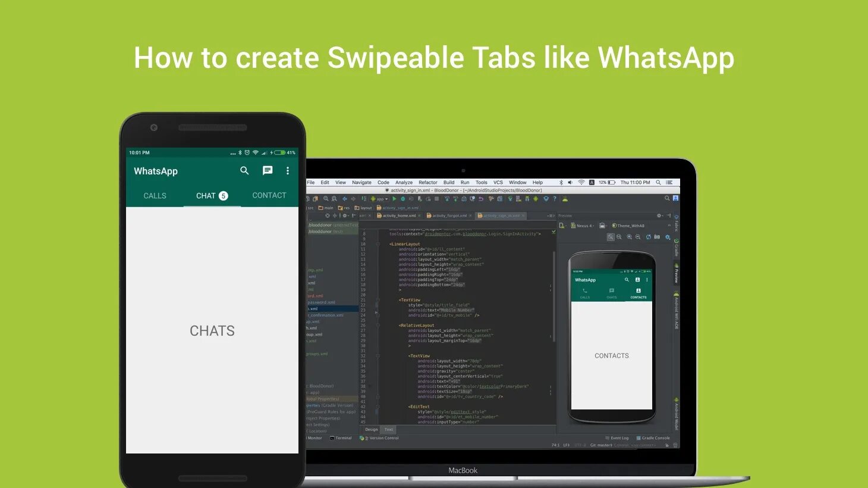Open the Build menu
The image size is (868, 488).
click(x=449, y=183)
